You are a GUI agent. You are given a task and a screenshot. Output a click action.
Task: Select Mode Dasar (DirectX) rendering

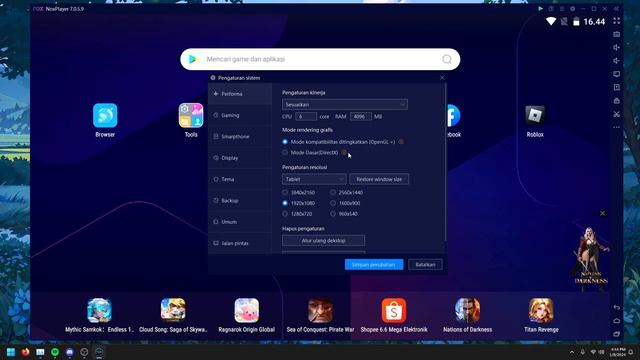[285, 153]
